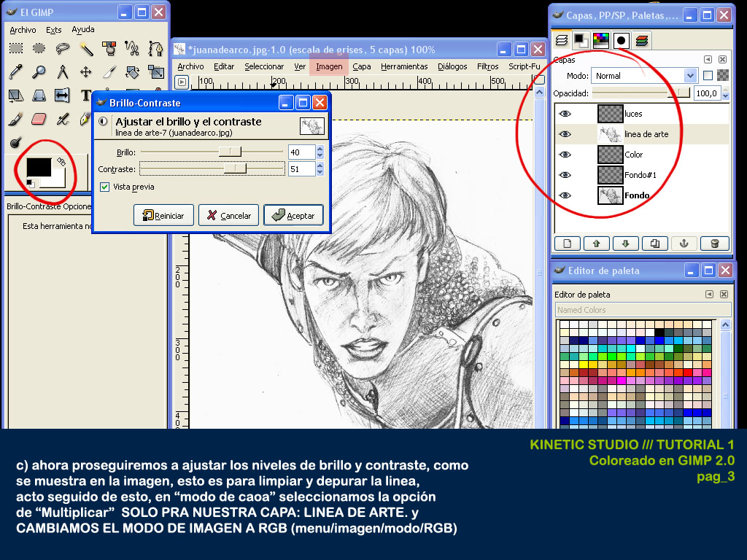Hide the Fondo layer
The width and height of the screenshot is (747, 560).
point(565,195)
